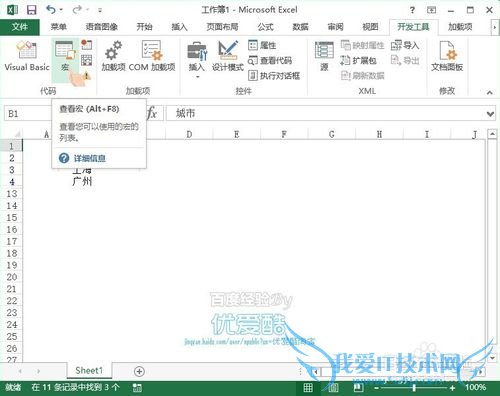Switch to Page Break Preview
The height and width of the screenshot is (396, 500).
pos(358,387)
